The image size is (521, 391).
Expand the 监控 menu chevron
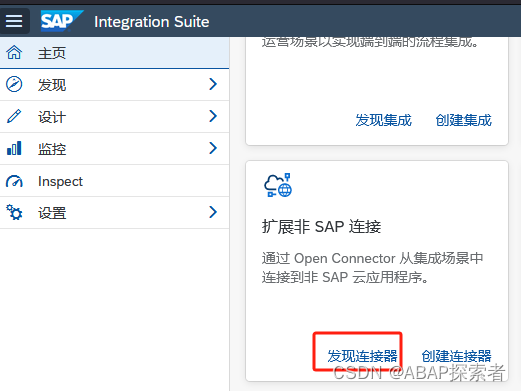(213, 148)
